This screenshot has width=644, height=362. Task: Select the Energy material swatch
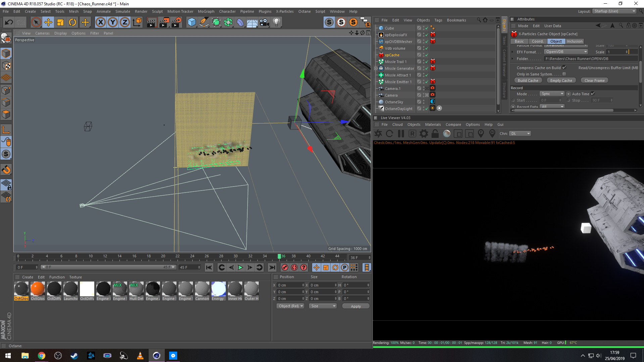point(218,291)
